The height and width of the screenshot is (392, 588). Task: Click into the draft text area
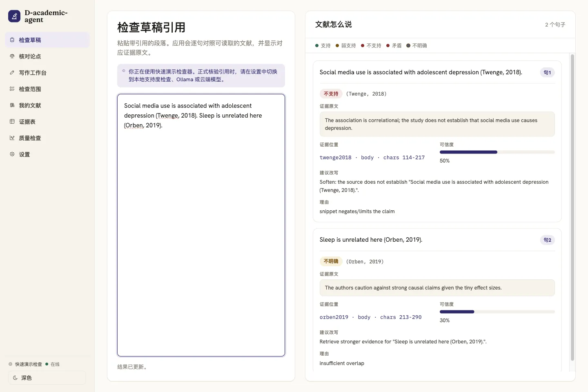tap(201, 225)
